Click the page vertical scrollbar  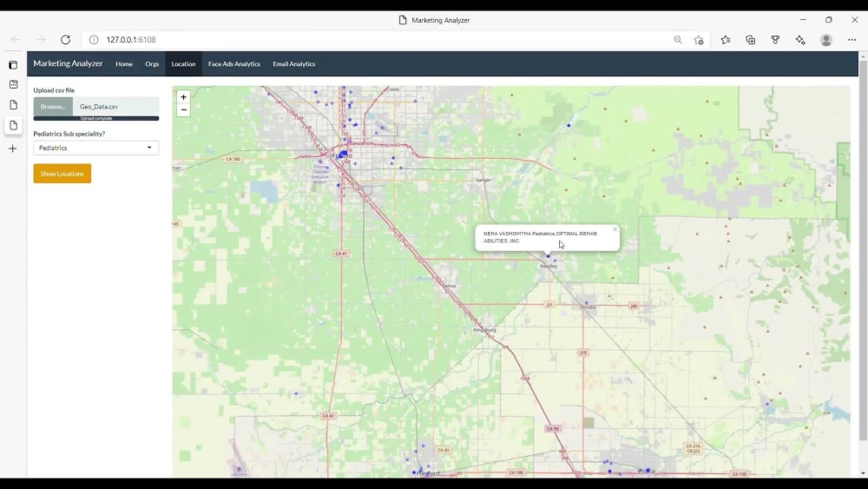tap(863, 250)
